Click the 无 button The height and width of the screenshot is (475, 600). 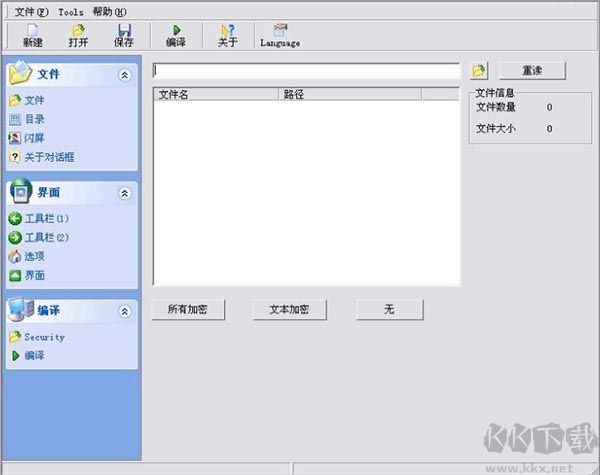(x=390, y=309)
